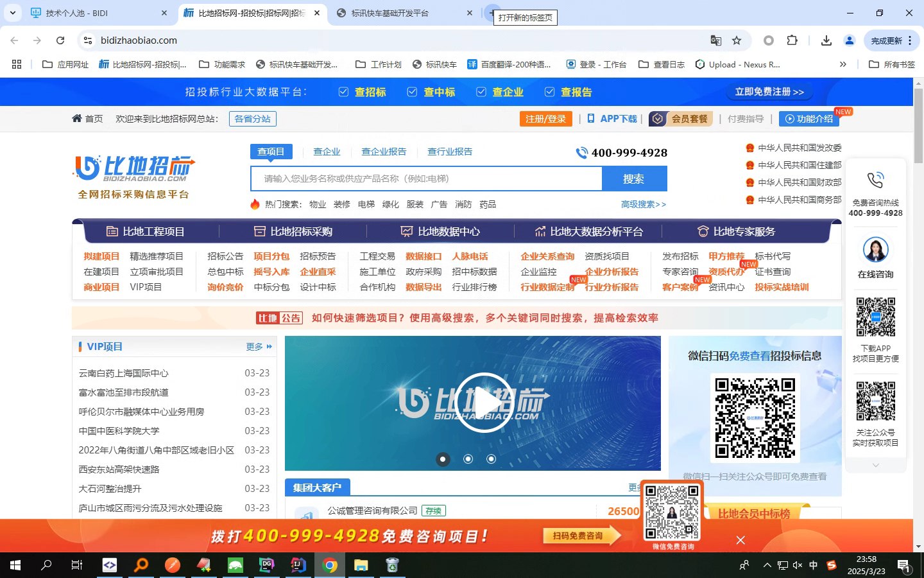Open the Chrome downloads icon
The width and height of the screenshot is (924, 578).
pyautogui.click(x=826, y=40)
